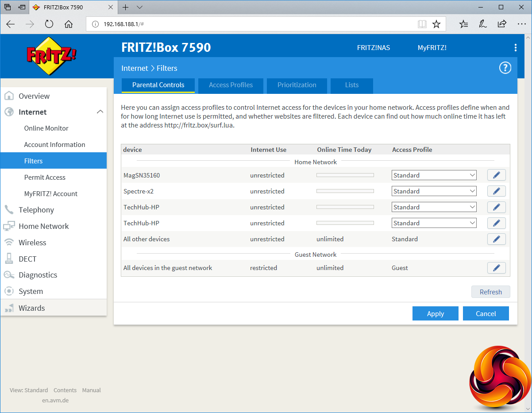Click the FRITZ! logo

(51, 56)
